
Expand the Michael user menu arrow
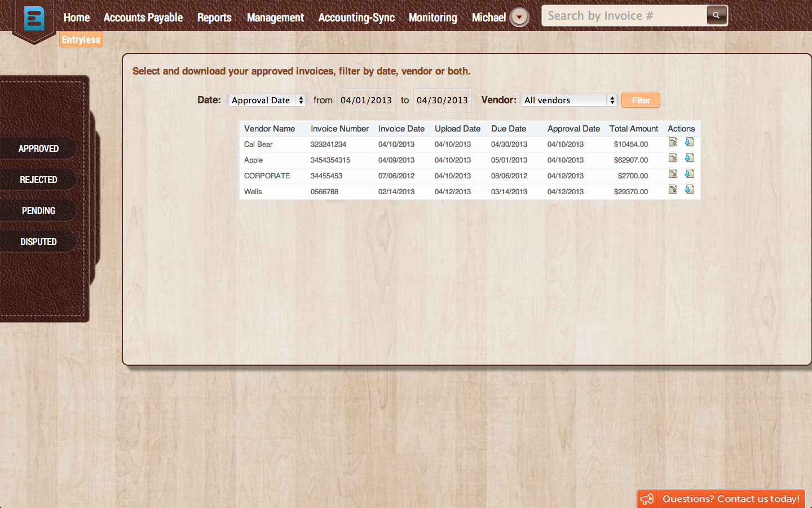pyautogui.click(x=519, y=17)
